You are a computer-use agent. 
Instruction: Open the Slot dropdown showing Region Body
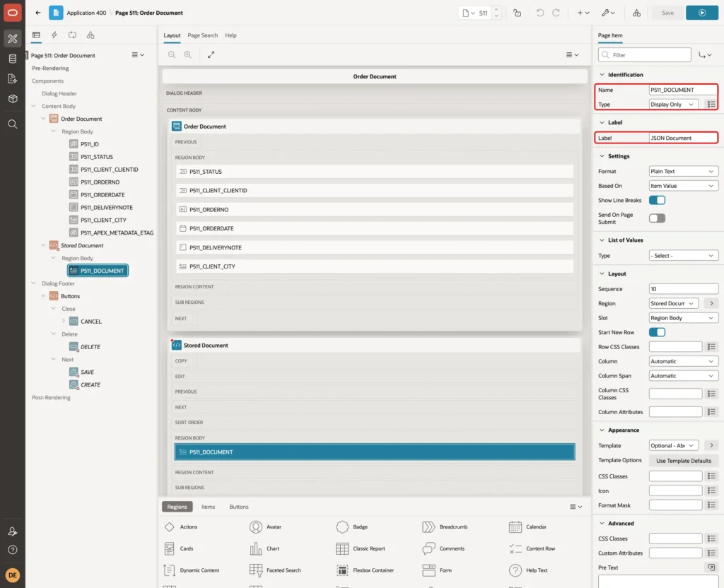point(684,318)
